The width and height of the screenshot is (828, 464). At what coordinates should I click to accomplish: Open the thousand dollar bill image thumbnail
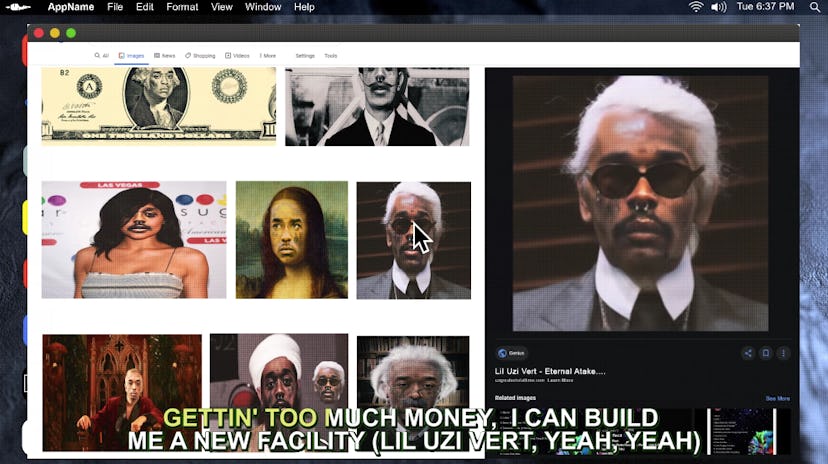click(x=158, y=105)
